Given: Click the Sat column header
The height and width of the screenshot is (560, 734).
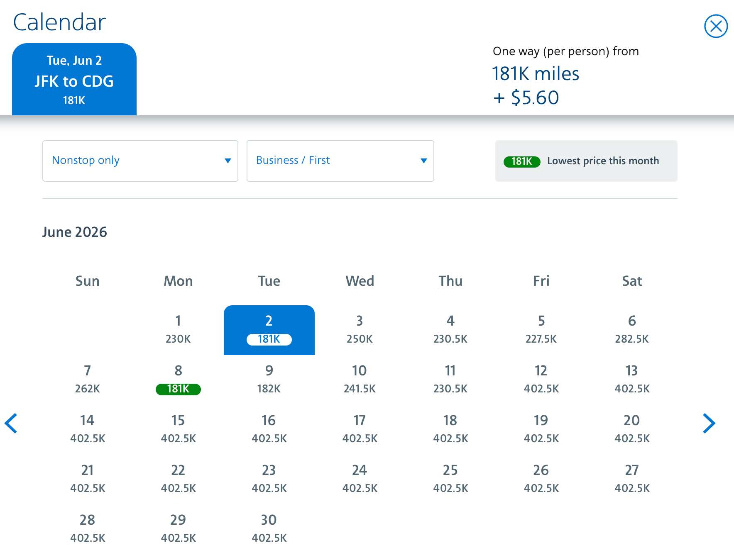Looking at the screenshot, I should point(631,281).
